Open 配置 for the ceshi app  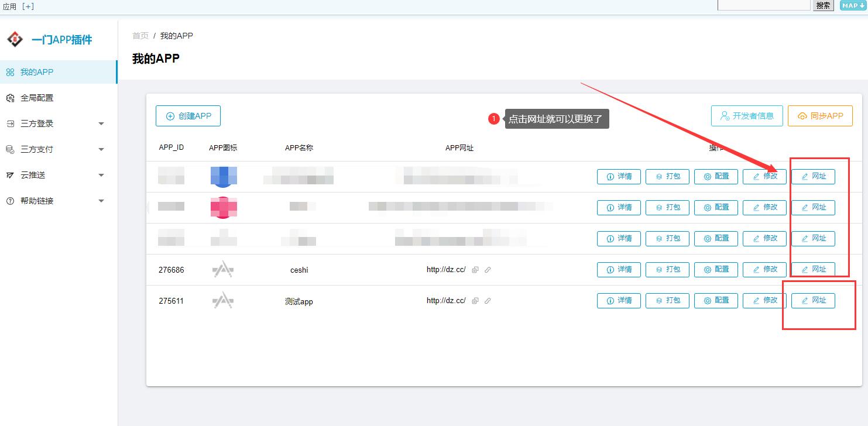click(x=716, y=270)
